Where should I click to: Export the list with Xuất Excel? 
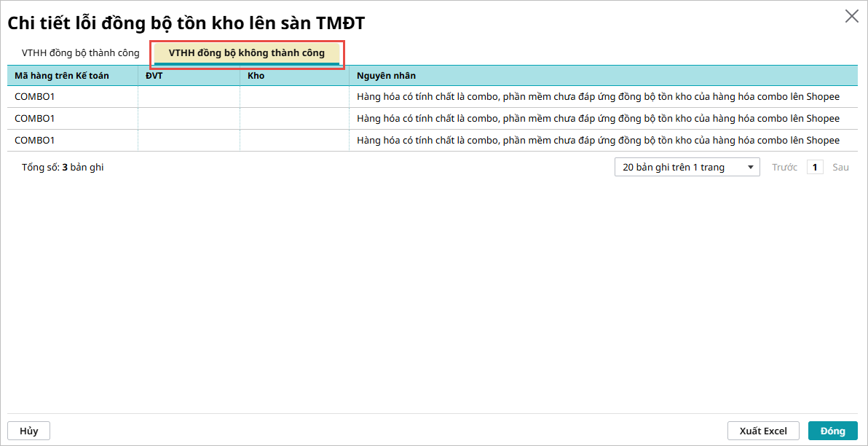tap(763, 431)
